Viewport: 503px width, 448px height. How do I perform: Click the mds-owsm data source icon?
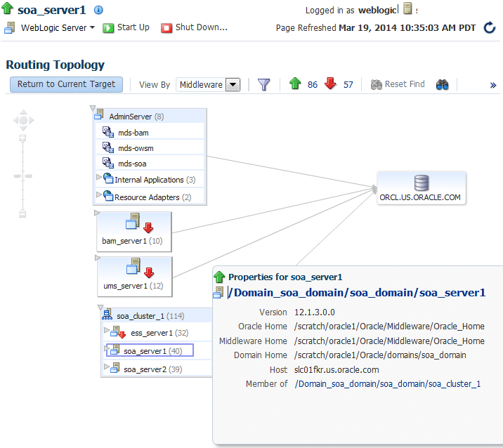[107, 147]
